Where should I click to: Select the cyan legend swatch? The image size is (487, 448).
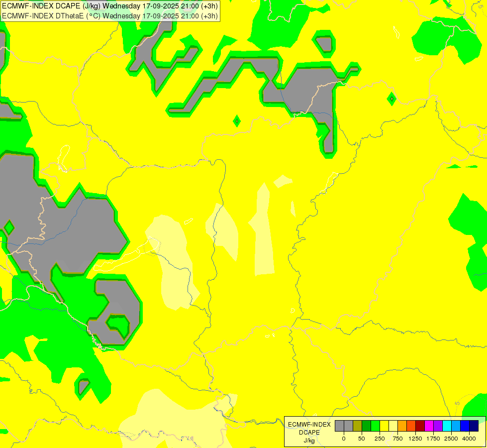[447, 426]
